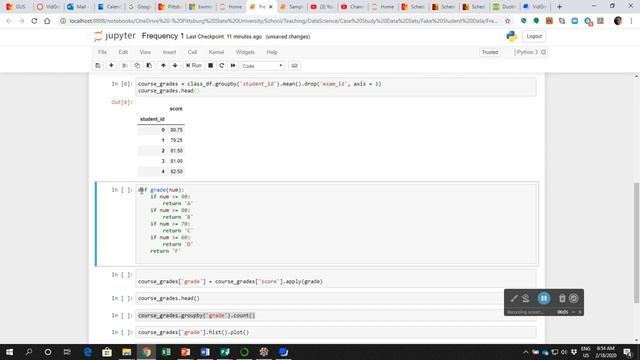
Task: Open the Chrome profile avatar
Action: pos(618,21)
